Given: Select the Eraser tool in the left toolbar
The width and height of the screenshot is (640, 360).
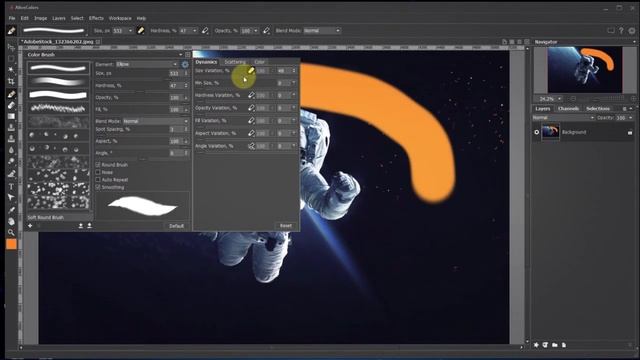Looking at the screenshot, I should [11, 105].
